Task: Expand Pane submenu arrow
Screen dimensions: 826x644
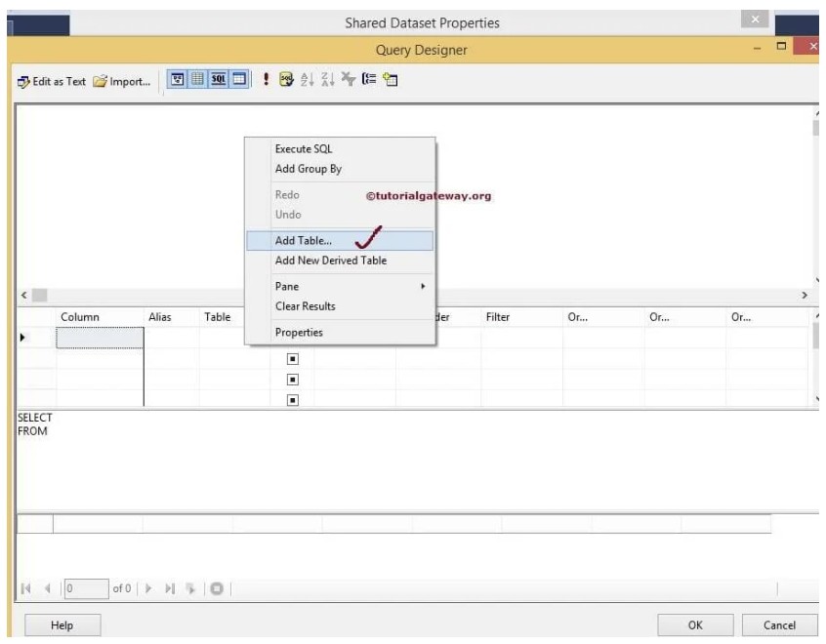Action: coord(423,287)
